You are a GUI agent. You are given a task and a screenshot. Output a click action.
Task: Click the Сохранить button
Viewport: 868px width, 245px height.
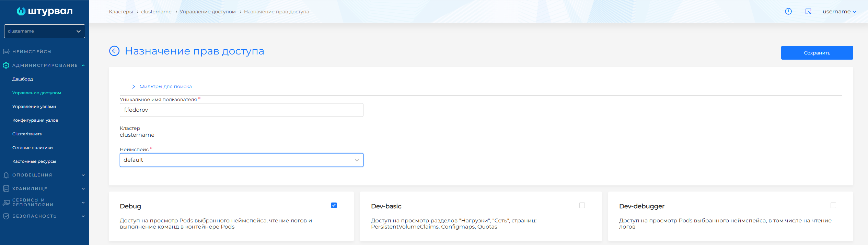pyautogui.click(x=817, y=53)
